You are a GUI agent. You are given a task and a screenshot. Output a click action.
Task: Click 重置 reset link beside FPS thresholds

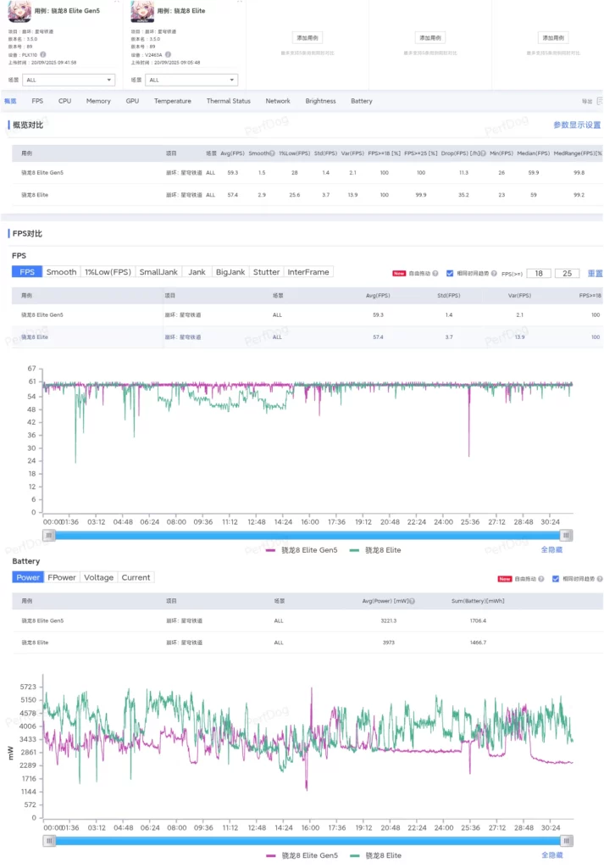(595, 274)
